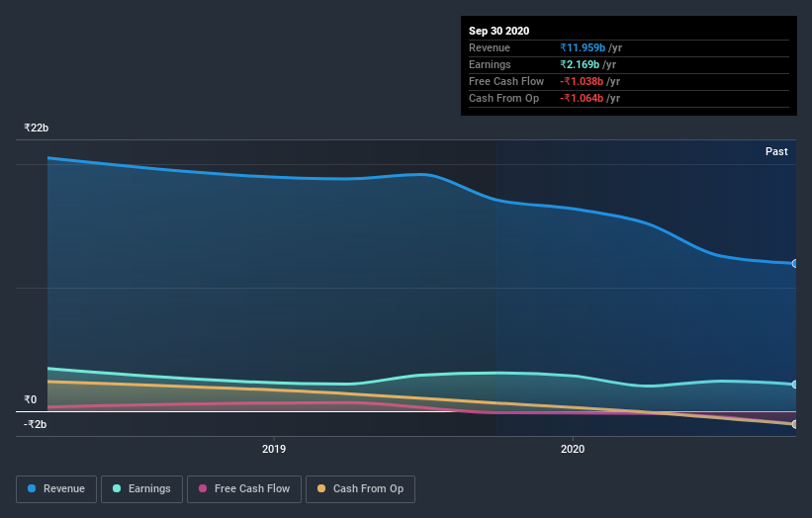Click the Earnings label in tooltip
Screen dimensions: 812x518
coord(490,64)
